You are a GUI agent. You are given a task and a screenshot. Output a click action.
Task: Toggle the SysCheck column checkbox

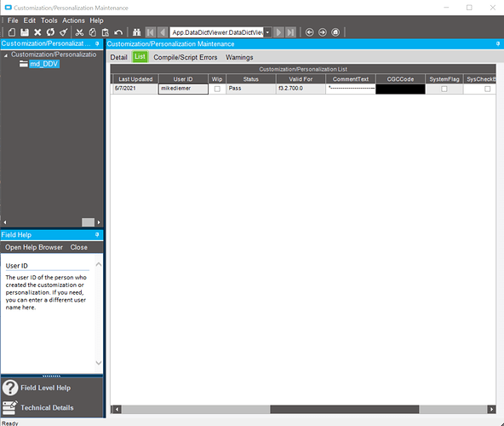488,89
